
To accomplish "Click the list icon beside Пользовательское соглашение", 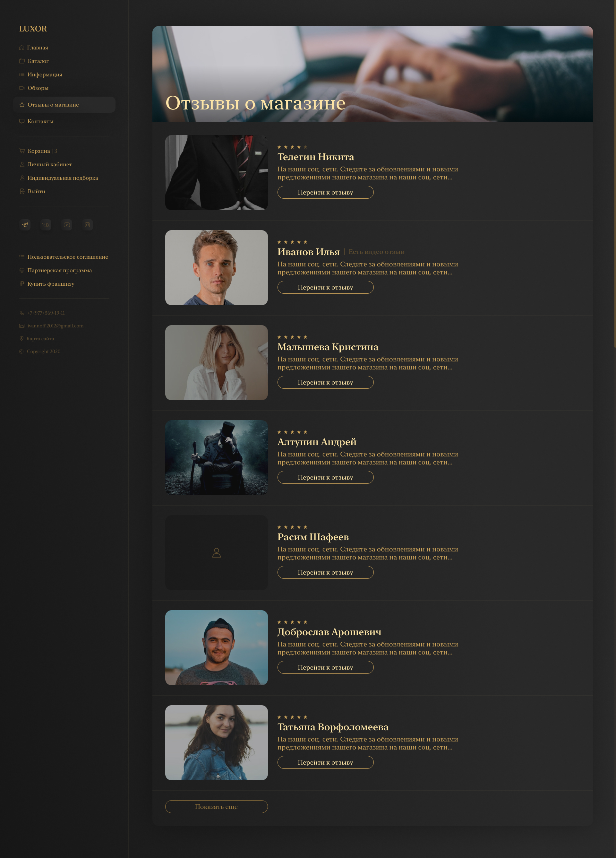I will [21, 257].
